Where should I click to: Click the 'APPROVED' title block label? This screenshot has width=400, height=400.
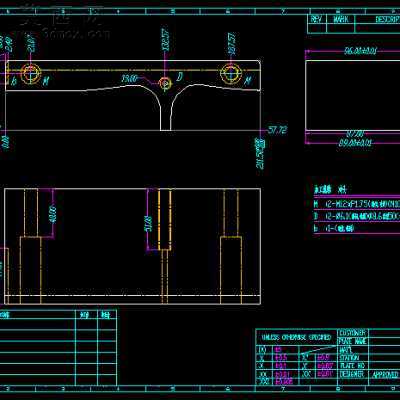(385, 375)
